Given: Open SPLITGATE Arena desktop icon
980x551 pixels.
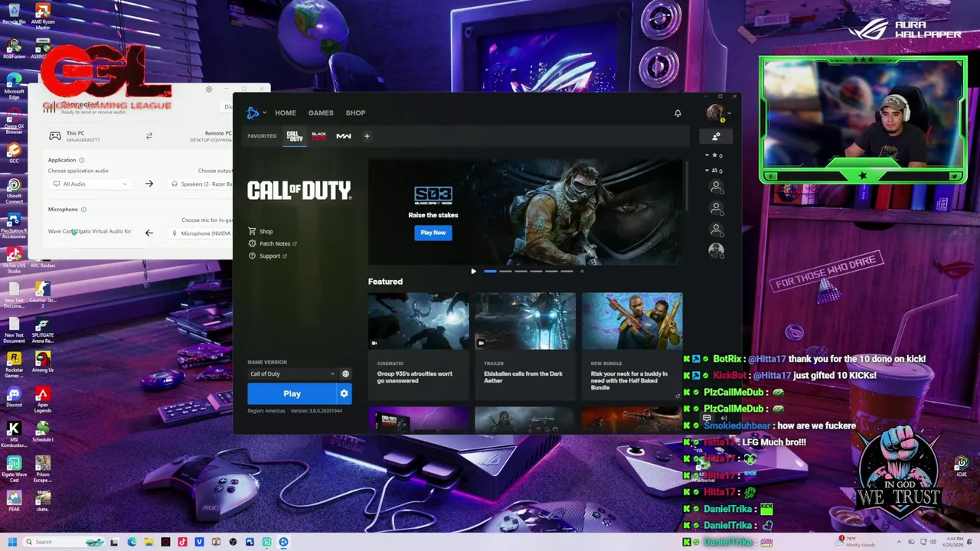Looking at the screenshot, I should pos(43,329).
